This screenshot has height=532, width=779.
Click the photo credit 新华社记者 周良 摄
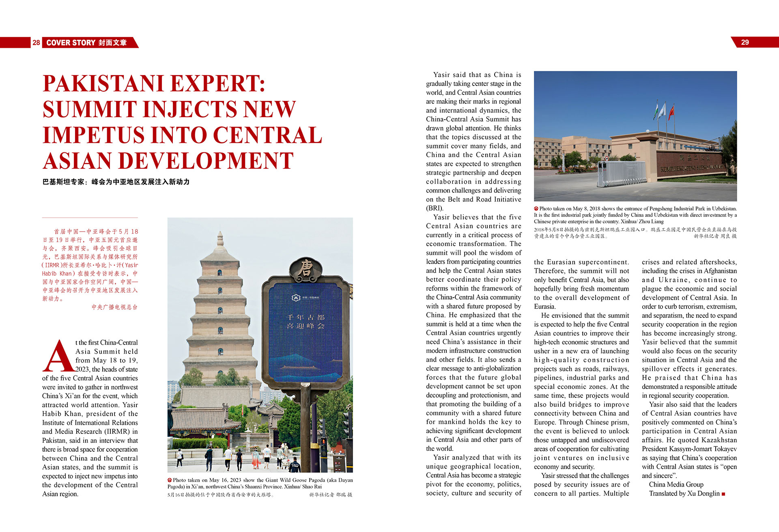point(715,236)
